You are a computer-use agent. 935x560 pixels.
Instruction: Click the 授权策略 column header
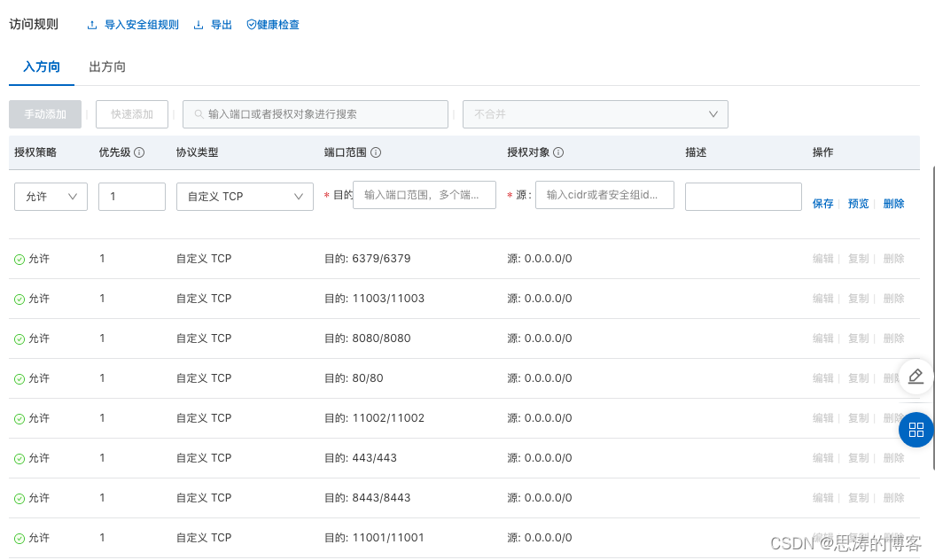pyautogui.click(x=35, y=152)
